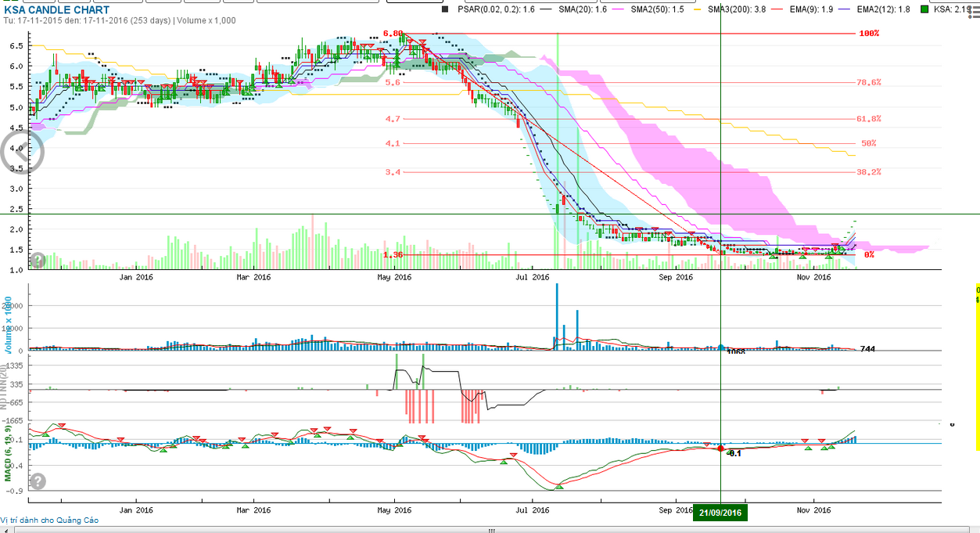Click the 'Vị trí dành cho Quảng Cáo' link
Image resolution: width=980 pixels, height=533 pixels.
click(51, 520)
